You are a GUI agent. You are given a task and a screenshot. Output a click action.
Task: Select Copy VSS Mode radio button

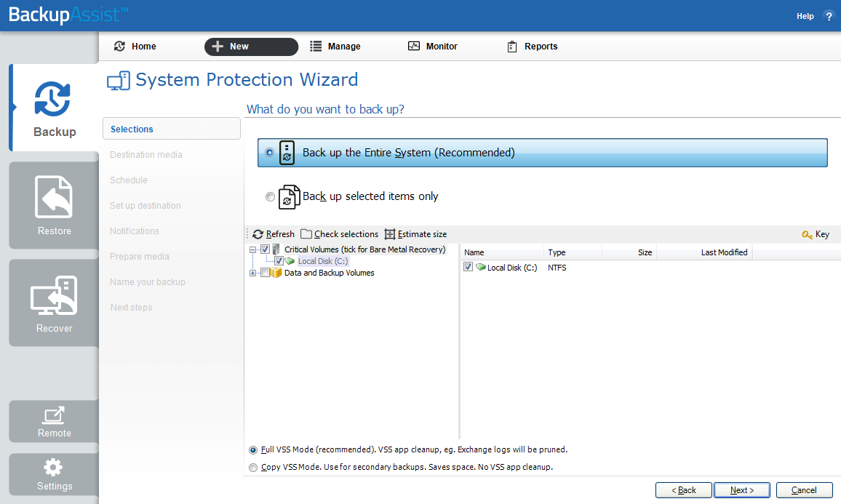[x=253, y=468]
